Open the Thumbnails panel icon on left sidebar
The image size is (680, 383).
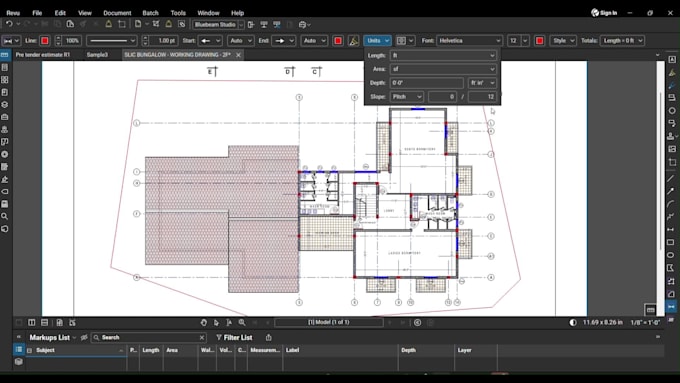[5, 80]
